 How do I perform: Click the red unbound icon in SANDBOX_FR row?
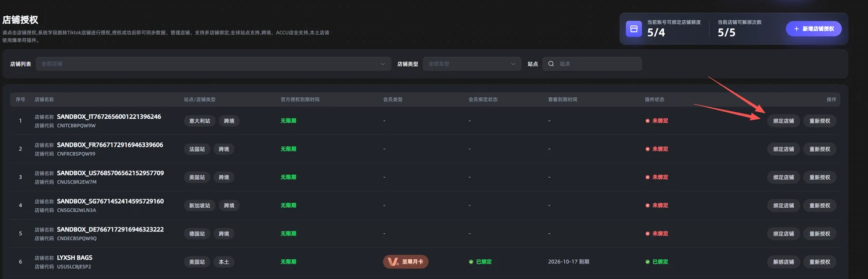point(648,149)
